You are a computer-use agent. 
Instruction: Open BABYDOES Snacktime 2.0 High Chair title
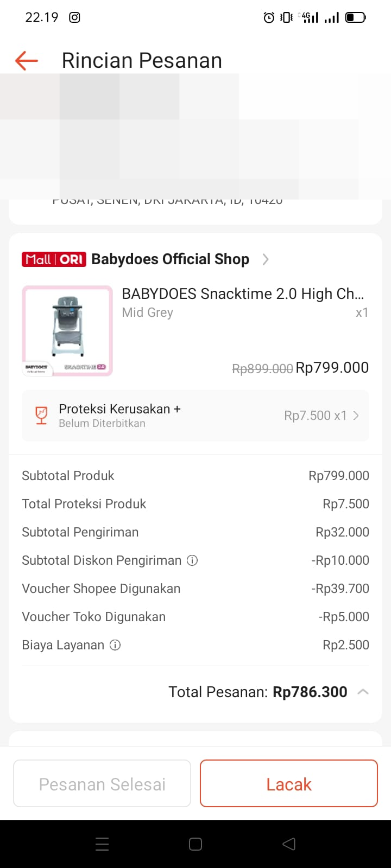tap(243, 293)
